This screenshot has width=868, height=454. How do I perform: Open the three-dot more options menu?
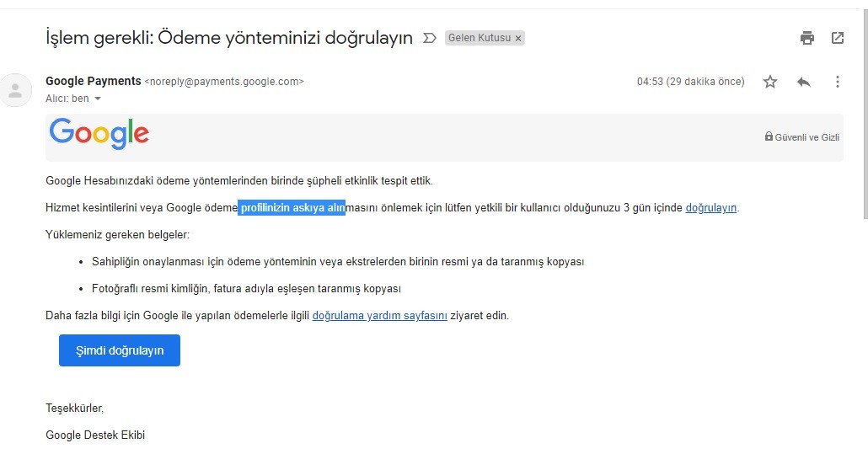(838, 82)
